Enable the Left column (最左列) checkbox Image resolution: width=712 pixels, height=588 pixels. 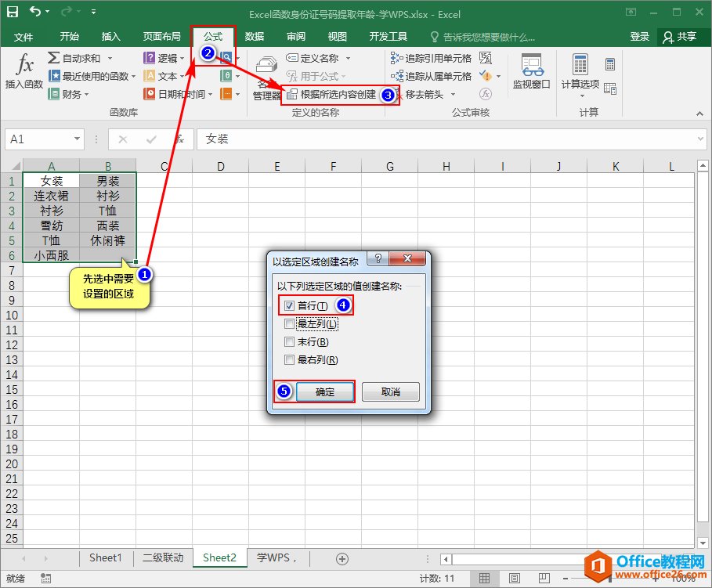pos(290,323)
